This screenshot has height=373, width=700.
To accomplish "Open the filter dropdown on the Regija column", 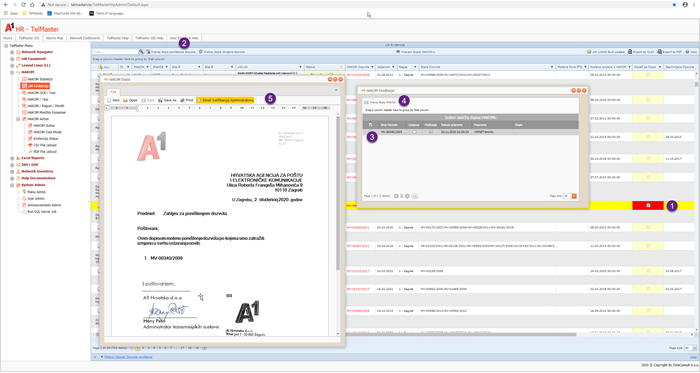I will [x=415, y=67].
